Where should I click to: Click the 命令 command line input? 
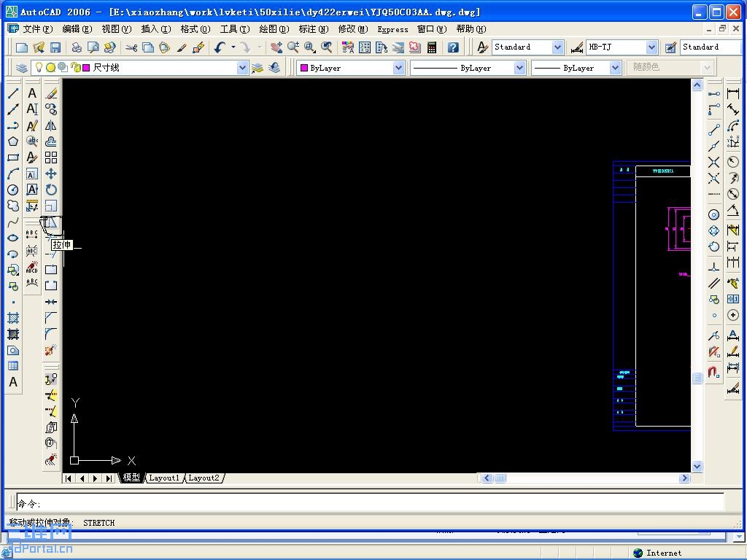370,503
